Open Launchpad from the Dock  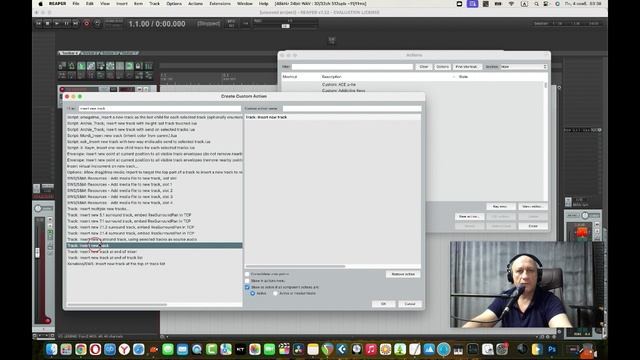tap(66, 349)
